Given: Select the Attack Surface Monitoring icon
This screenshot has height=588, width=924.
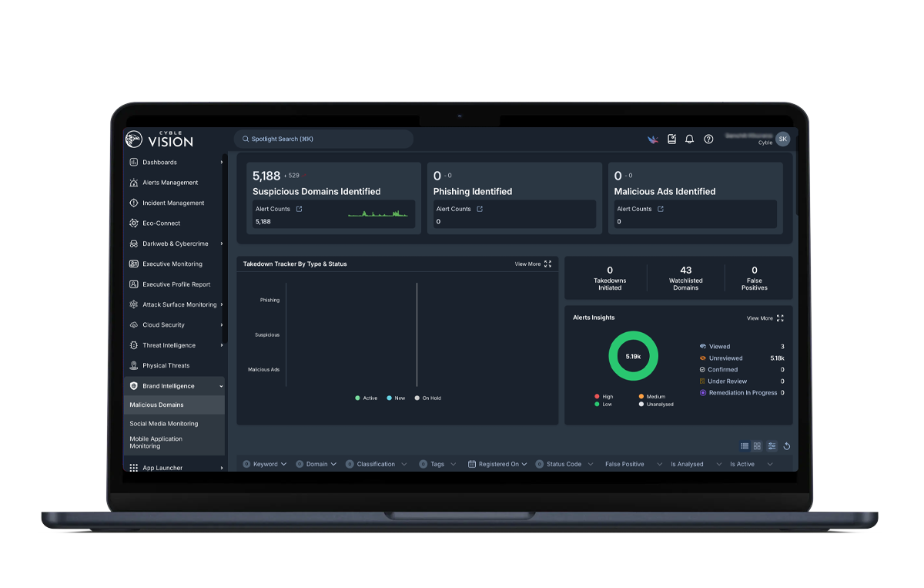Looking at the screenshot, I should [133, 304].
